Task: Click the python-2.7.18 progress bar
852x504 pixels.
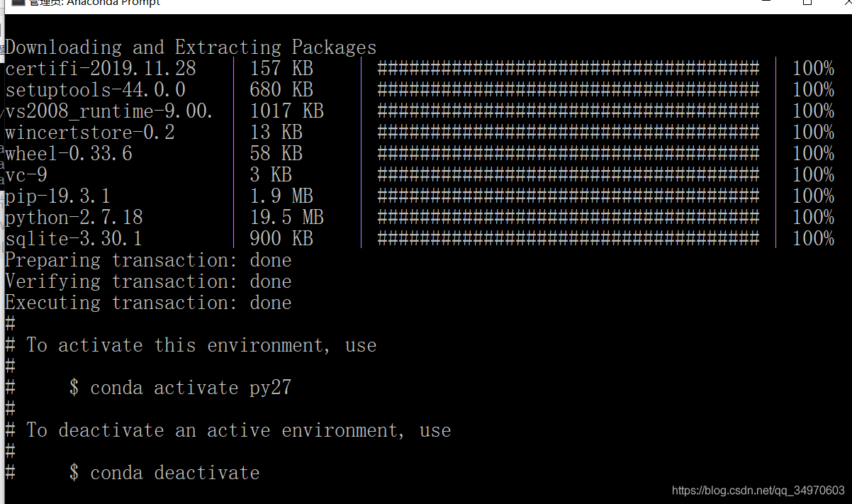Action: (568, 218)
